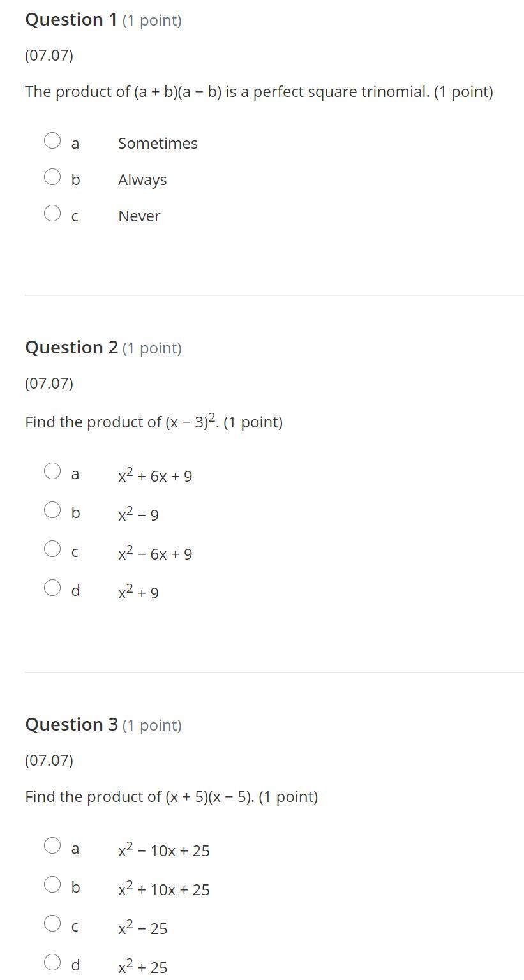Select option d in Question 3
Viewport: 524px width, 980px height.
pyautogui.click(x=52, y=962)
